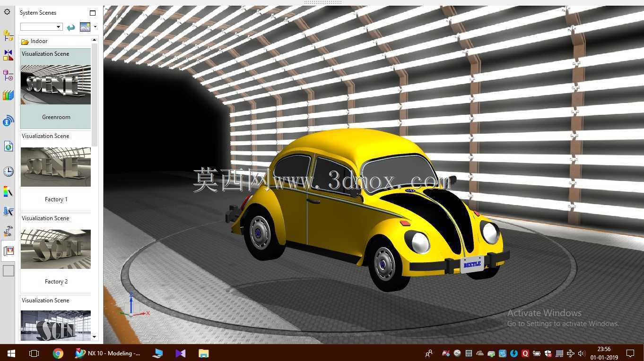Apply the Factory 1 scene thumbnail
The width and height of the screenshot is (644, 361).
pos(56,167)
